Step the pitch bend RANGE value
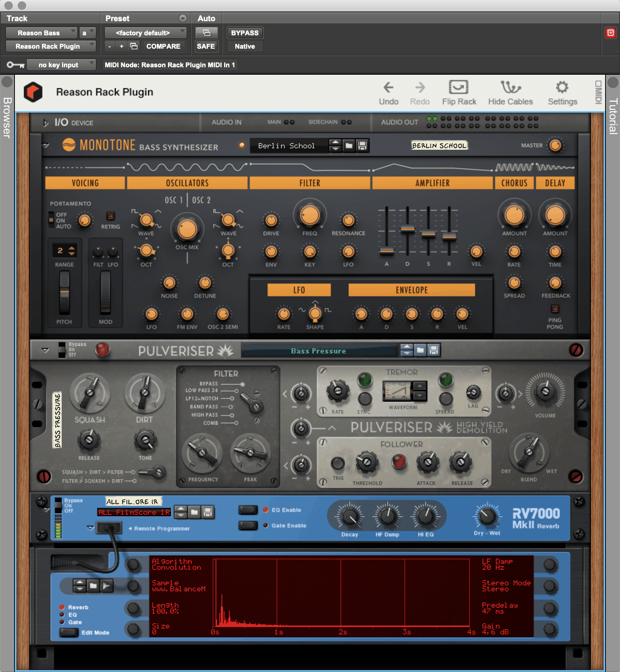Image resolution: width=620 pixels, height=672 pixels. coord(72,251)
